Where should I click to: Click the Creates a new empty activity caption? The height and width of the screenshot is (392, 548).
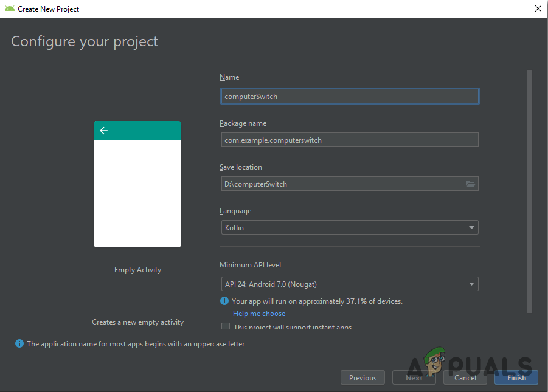click(137, 322)
